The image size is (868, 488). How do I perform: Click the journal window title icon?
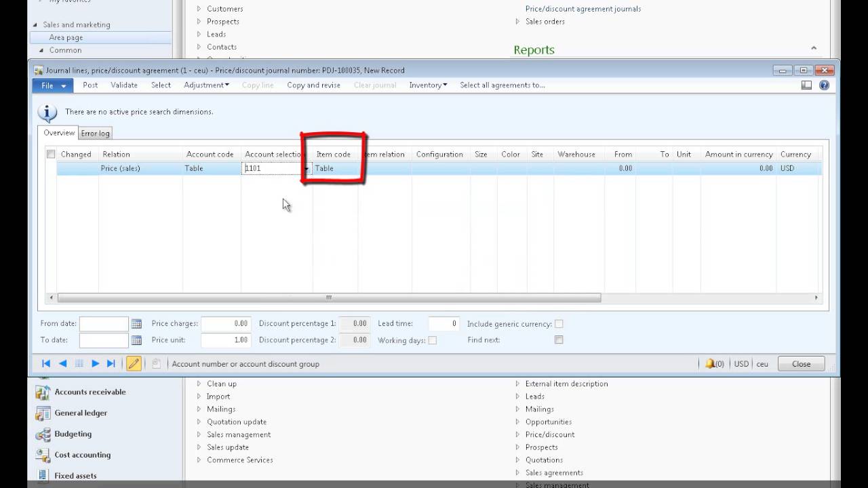pyautogui.click(x=39, y=70)
